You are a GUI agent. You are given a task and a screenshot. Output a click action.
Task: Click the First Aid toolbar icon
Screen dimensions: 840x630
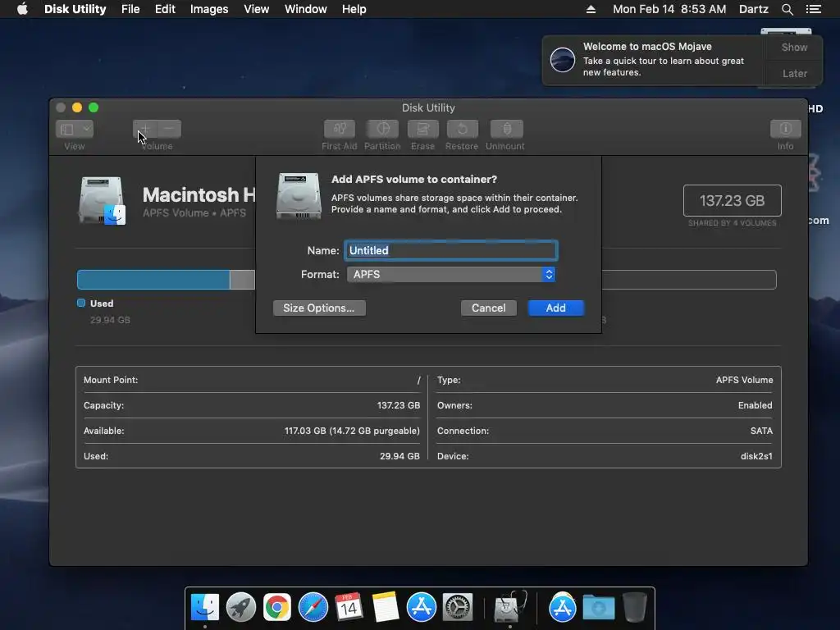(x=339, y=129)
